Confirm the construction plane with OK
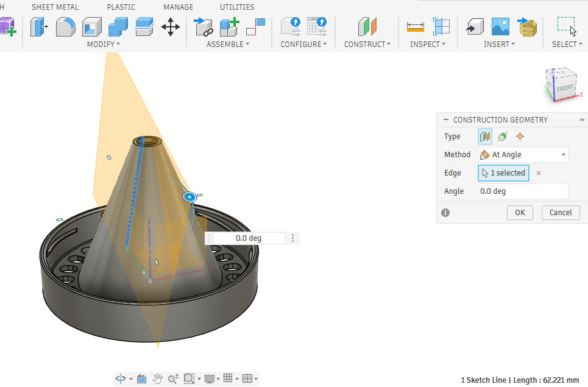 click(520, 213)
